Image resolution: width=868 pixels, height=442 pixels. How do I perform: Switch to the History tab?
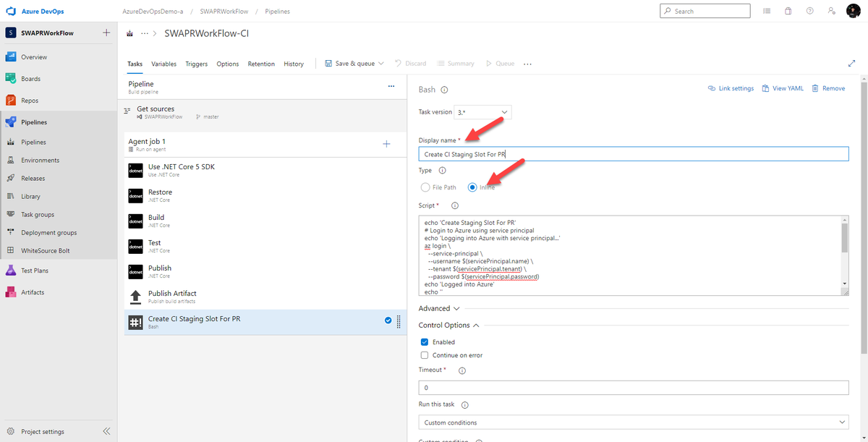pos(294,64)
